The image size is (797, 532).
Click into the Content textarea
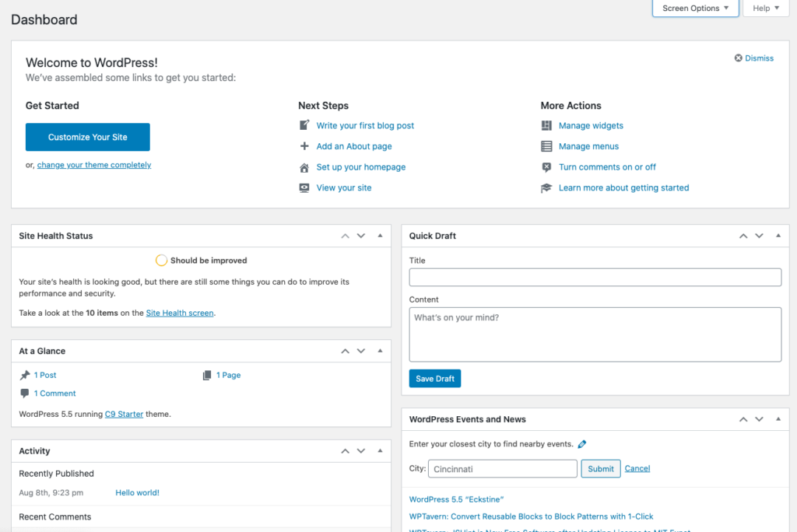[595, 334]
